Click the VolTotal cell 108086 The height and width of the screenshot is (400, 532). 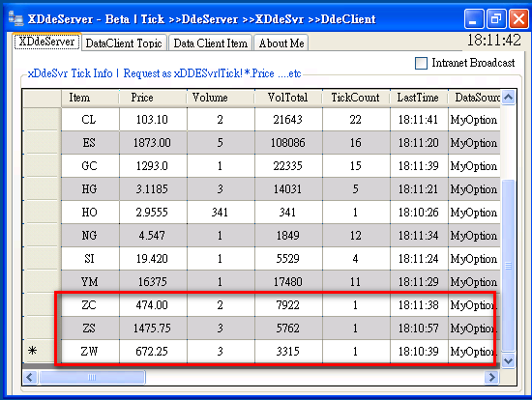click(x=288, y=143)
